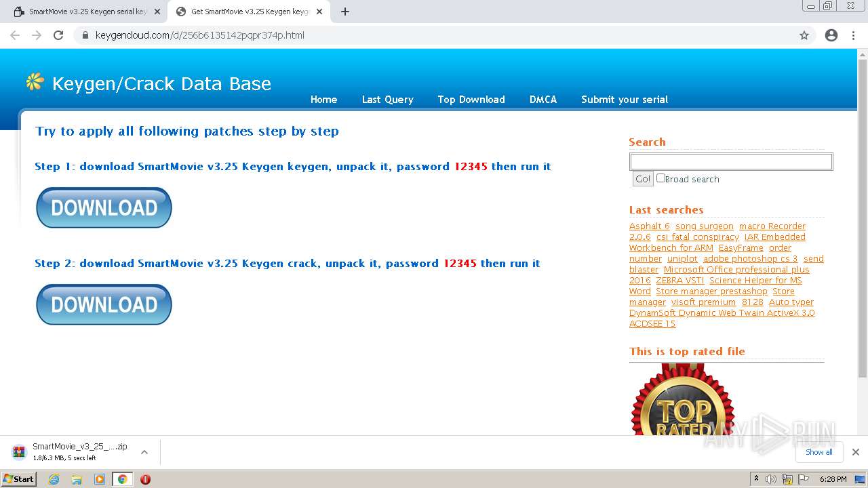Open the adobe photoshop cs 3 link
The height and width of the screenshot is (488, 868).
[751, 259]
